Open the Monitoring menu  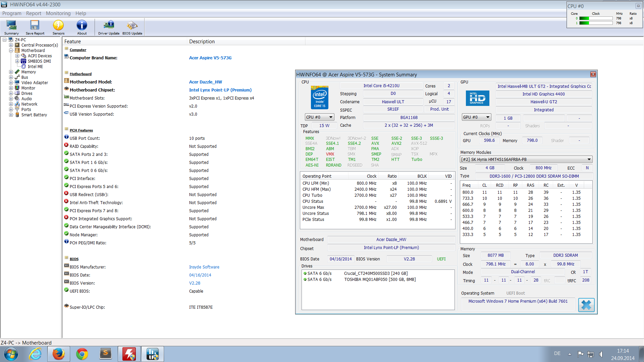(58, 13)
